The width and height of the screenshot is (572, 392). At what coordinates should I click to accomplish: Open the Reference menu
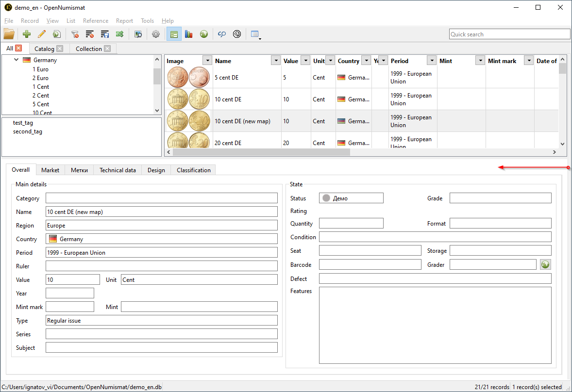pyautogui.click(x=96, y=21)
